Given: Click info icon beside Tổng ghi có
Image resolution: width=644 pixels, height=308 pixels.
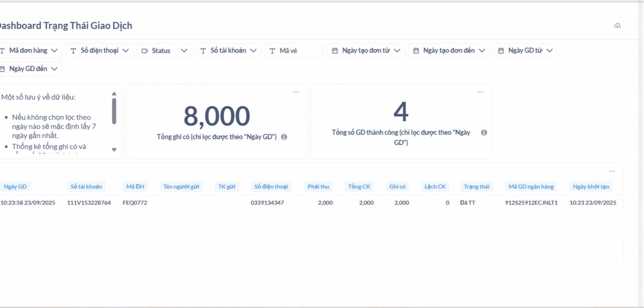Looking at the screenshot, I should point(284,137).
